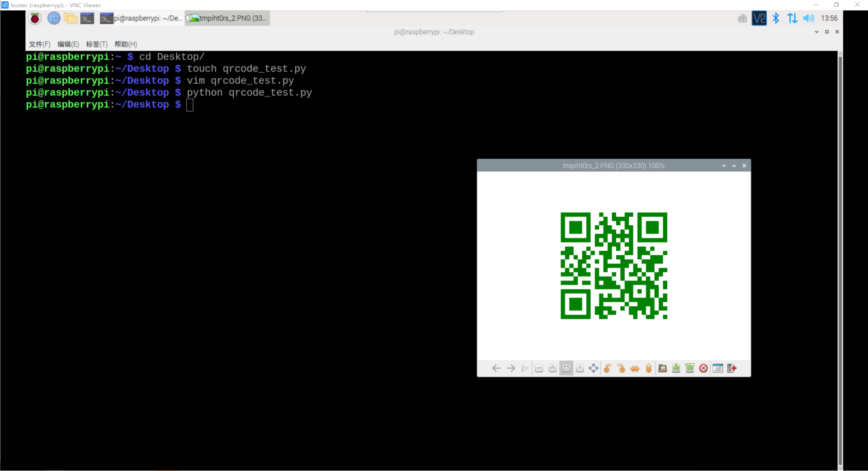Open the containing folder from the viewer toolbar
Screen dimensions: 868x471
tap(662, 368)
